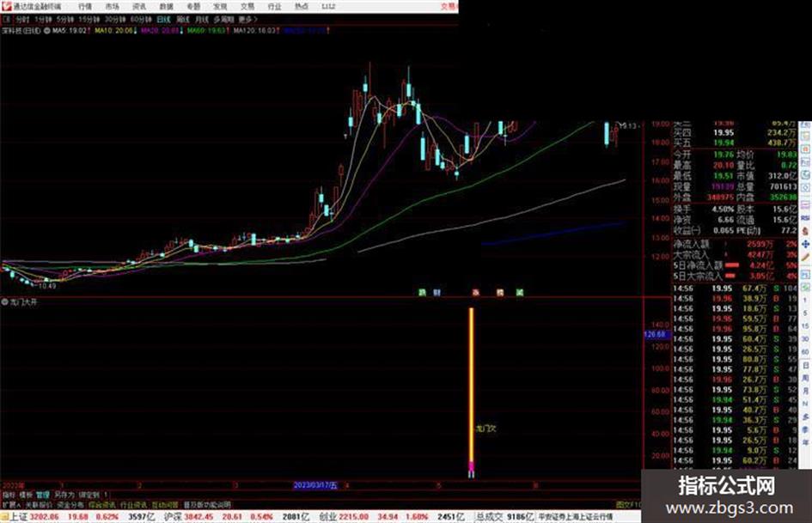Click the sidebar '5' minute shortcut

coord(805,313)
